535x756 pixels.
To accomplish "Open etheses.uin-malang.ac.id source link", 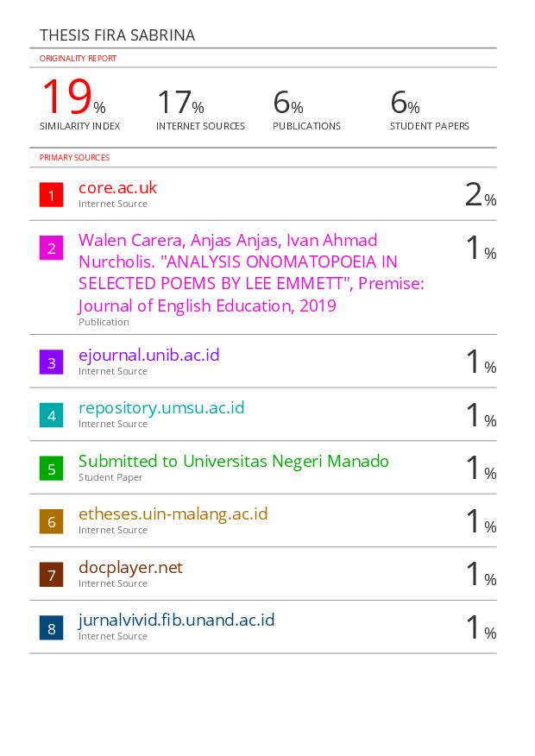I will pos(173,514).
